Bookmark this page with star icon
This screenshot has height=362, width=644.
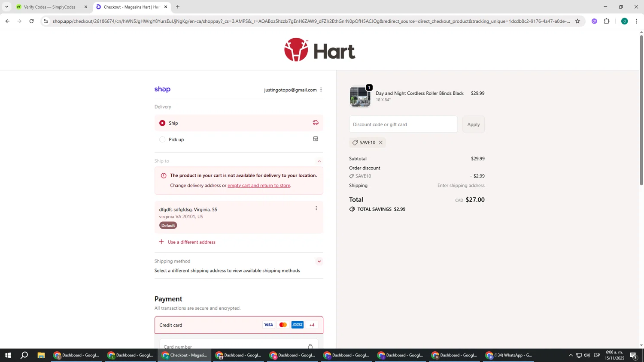[x=577, y=21]
